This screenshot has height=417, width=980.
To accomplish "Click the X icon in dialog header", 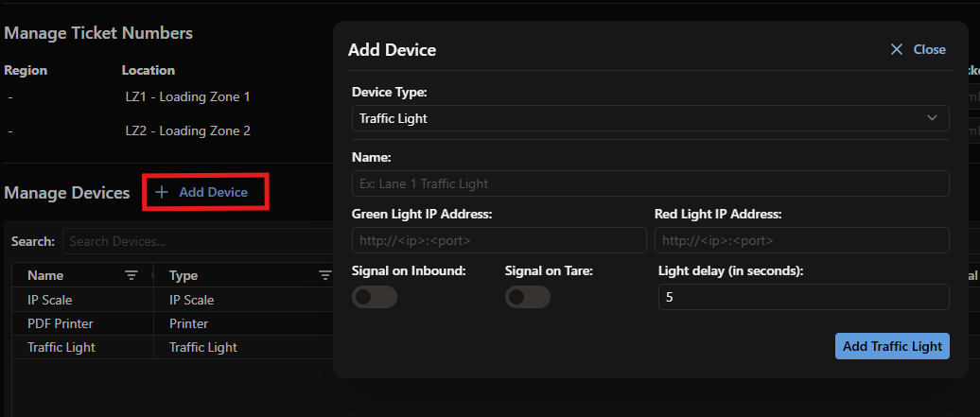I will coord(896,49).
